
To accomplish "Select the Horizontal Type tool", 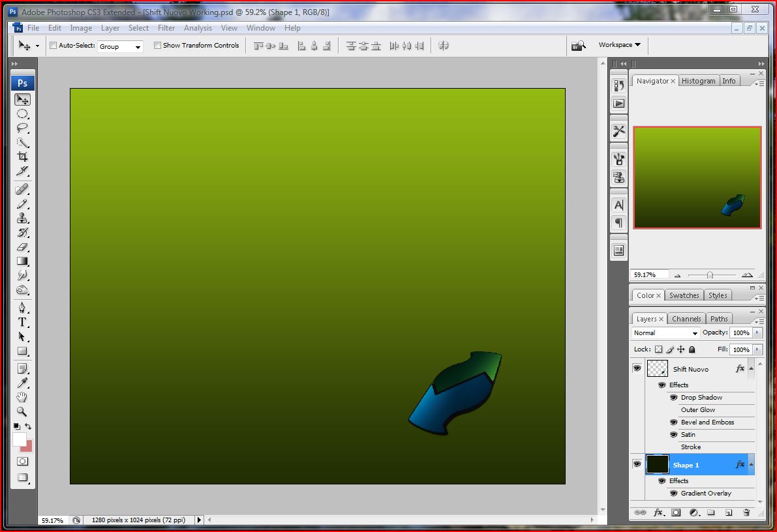I will [23, 322].
